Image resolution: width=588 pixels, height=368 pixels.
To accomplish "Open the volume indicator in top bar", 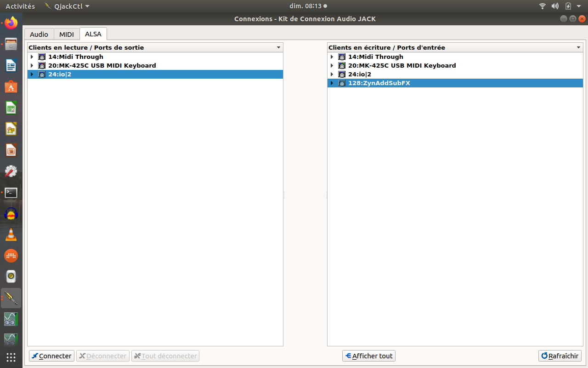I will [x=555, y=6].
